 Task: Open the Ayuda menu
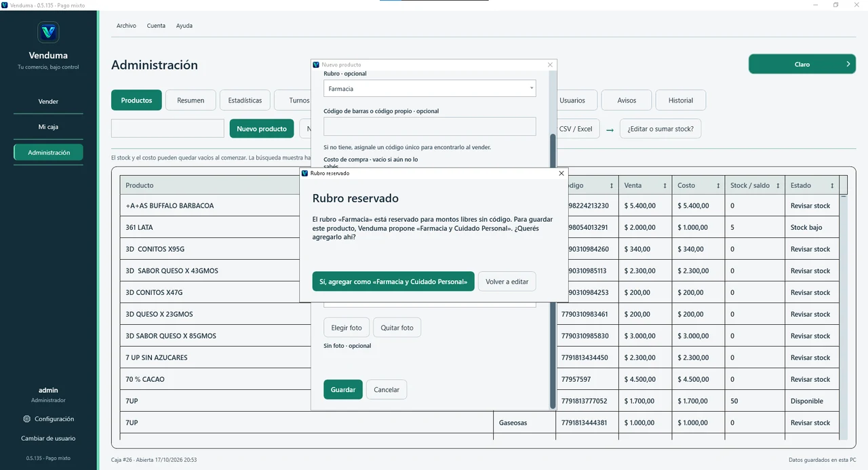(x=184, y=26)
